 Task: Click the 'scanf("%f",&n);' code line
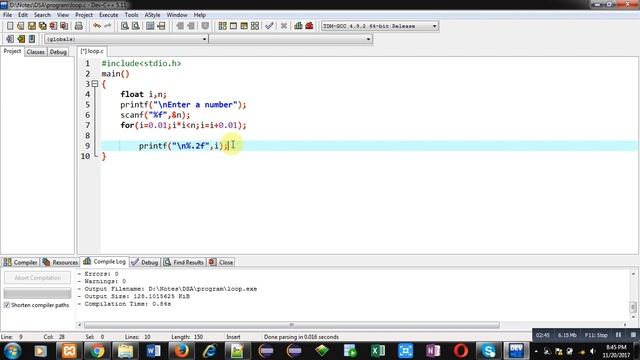tap(155, 115)
